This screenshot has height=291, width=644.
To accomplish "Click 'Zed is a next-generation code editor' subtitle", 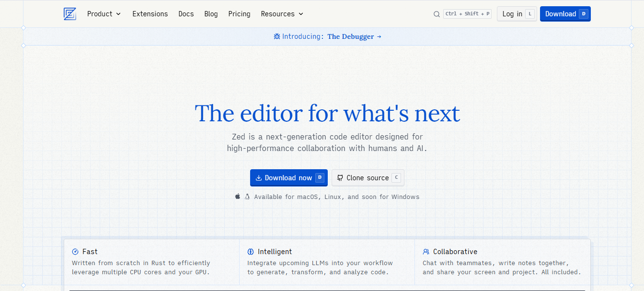I will [x=327, y=142].
